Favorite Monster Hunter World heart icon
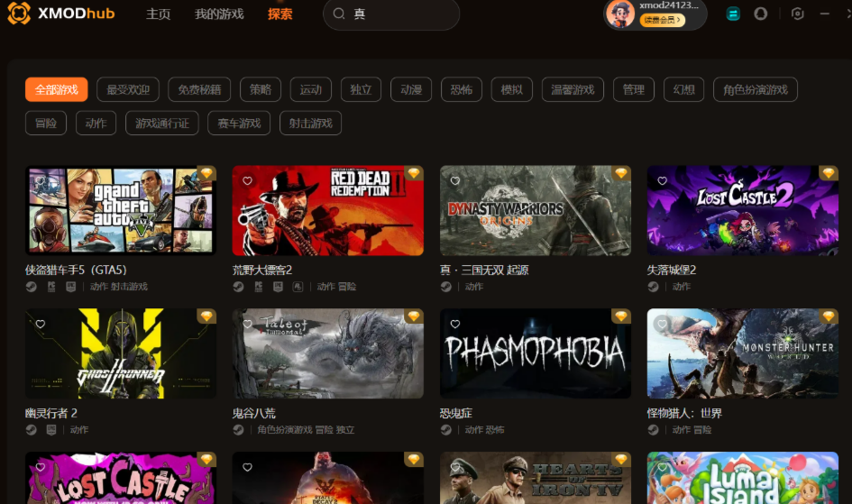The image size is (852, 504). [662, 324]
